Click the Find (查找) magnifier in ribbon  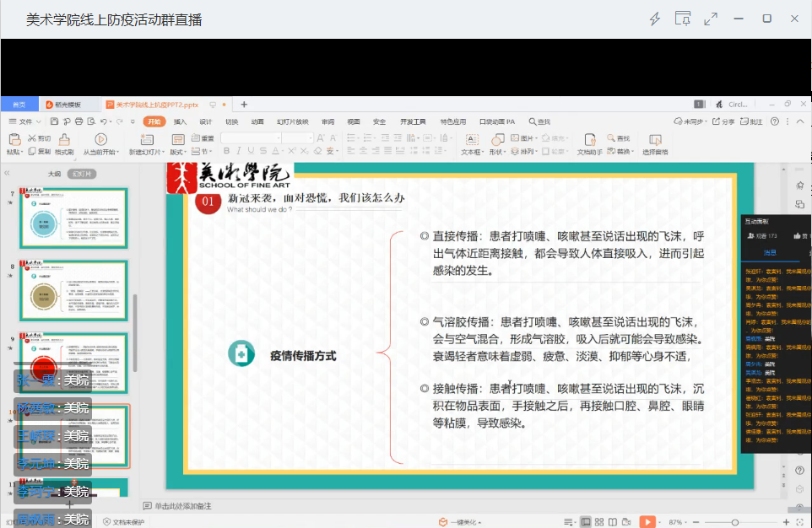click(x=611, y=138)
